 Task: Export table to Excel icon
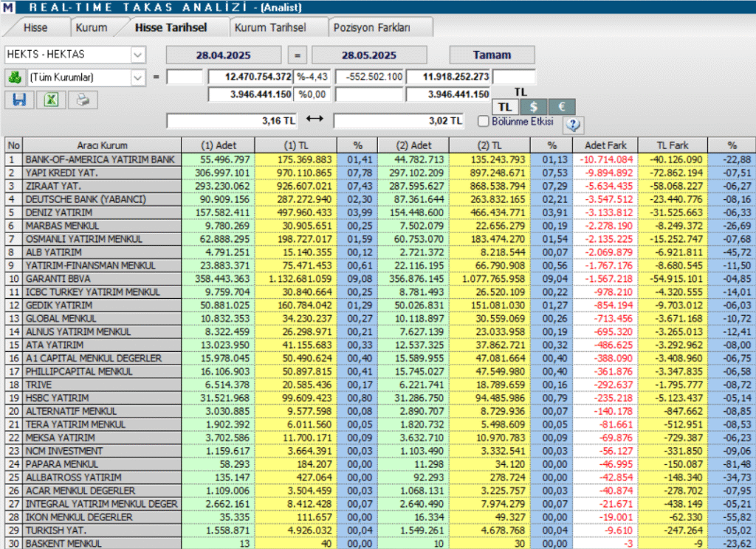click(x=51, y=100)
